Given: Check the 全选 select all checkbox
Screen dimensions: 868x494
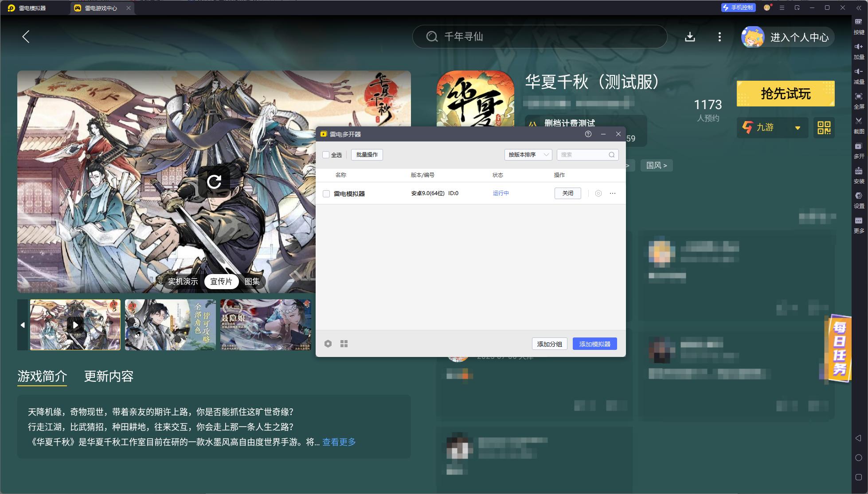Looking at the screenshot, I should point(326,155).
